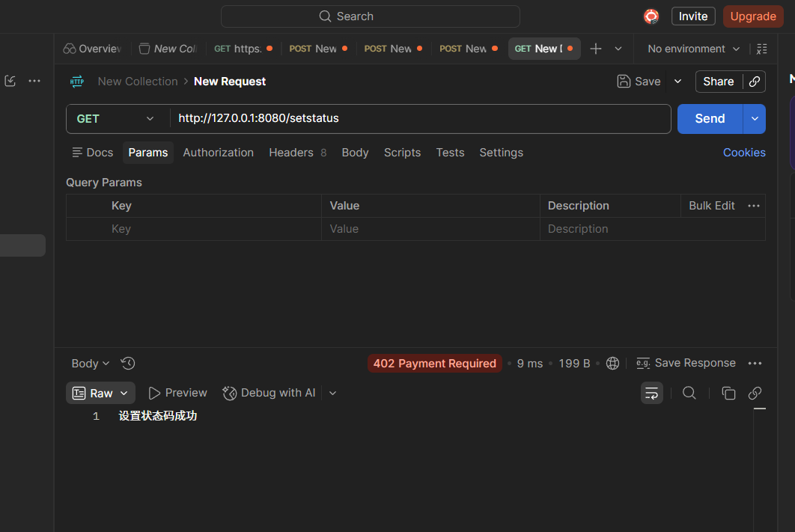
Task: Open environment variables quick look icon
Action: [761, 49]
